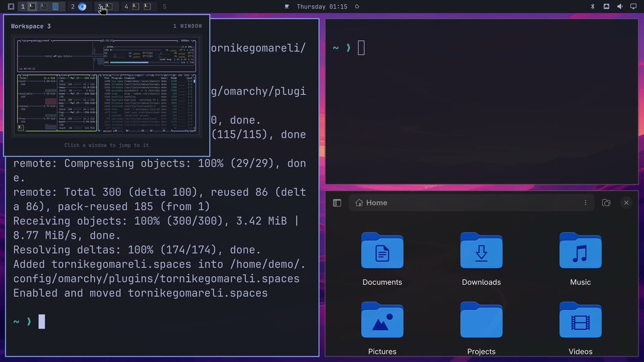Screen dimensions: 644x362
Task: Click the 'Documents' folder label
Action: (x=382, y=282)
